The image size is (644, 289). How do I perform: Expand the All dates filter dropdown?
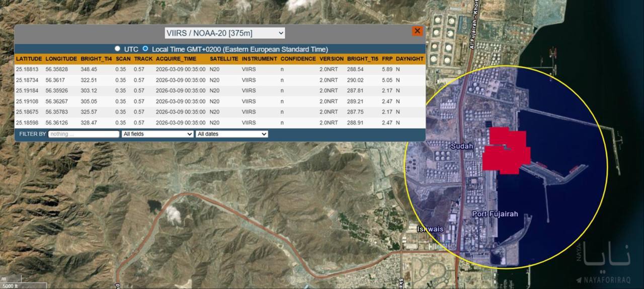pyautogui.click(x=231, y=134)
